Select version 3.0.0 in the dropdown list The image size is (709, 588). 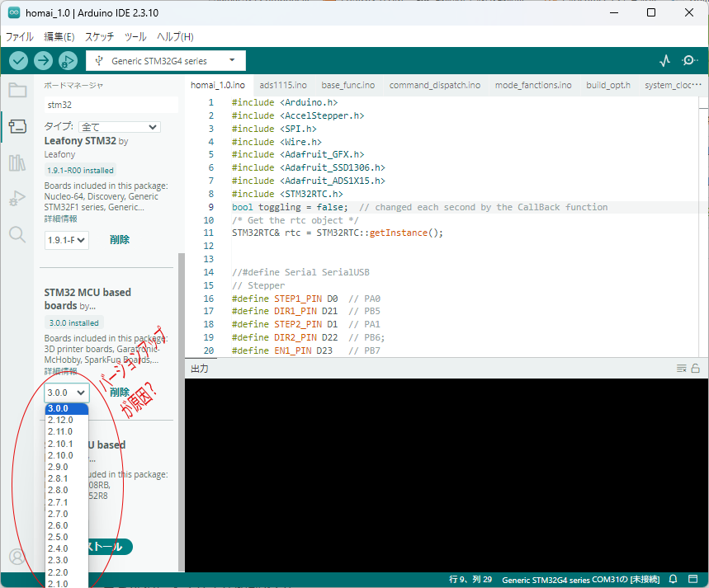[67, 408]
